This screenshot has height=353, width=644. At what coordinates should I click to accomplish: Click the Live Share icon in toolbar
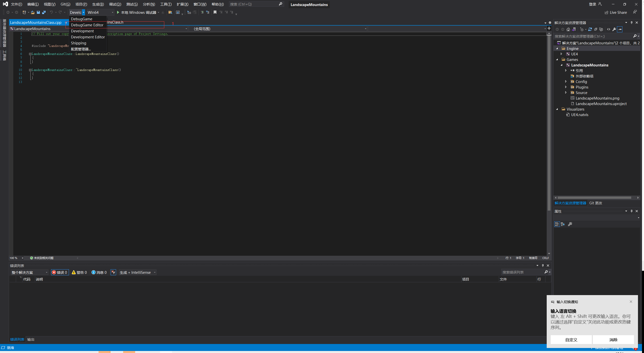(606, 12)
